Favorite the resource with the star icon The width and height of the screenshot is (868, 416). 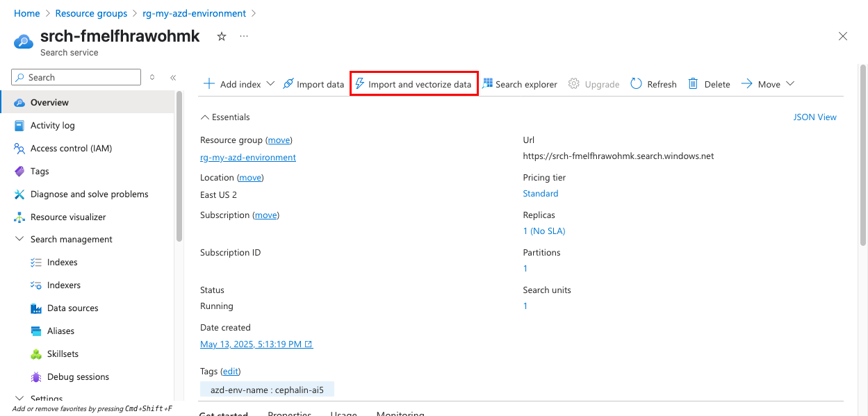[x=222, y=36]
